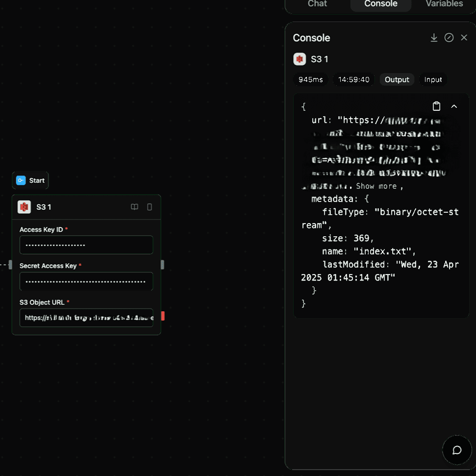Focus the Access Key ID input field
This screenshot has height=476, width=476.
coord(86,245)
